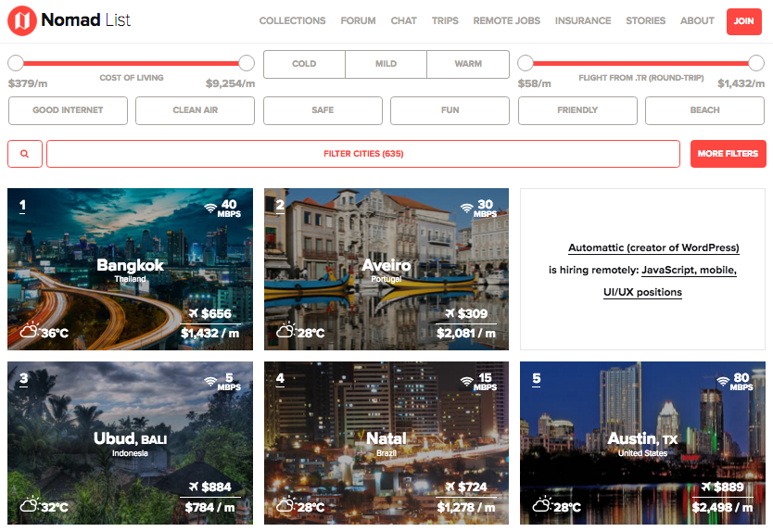Viewport: 773px width, 532px height.
Task: Toggle the Good Internet filter
Action: click(x=68, y=110)
